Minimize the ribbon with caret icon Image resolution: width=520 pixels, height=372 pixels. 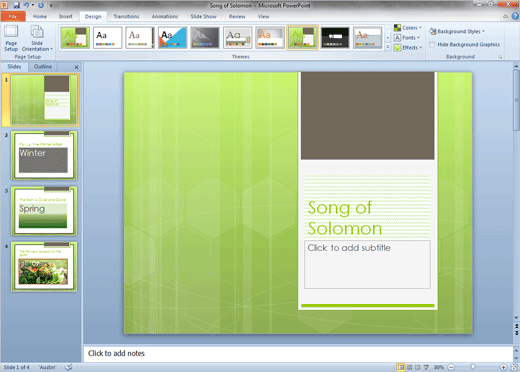[x=505, y=16]
